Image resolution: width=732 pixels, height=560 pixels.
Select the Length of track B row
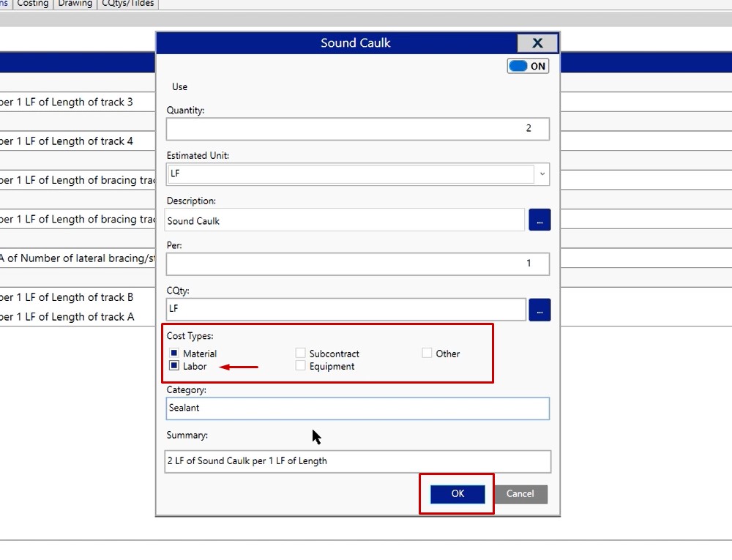tap(73, 297)
